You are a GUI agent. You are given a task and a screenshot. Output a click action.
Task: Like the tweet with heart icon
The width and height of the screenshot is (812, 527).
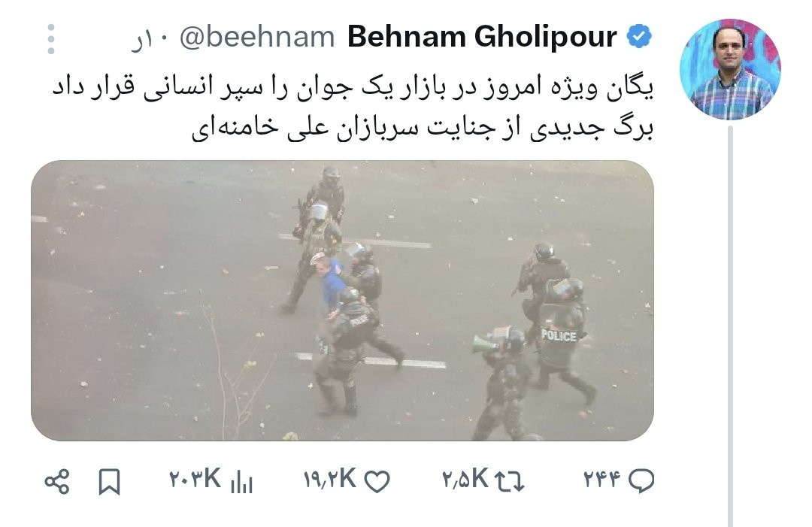pyautogui.click(x=377, y=481)
